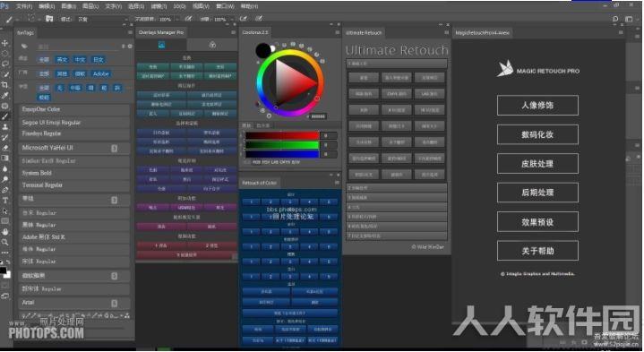The width and height of the screenshot is (644, 352).
Task: Select the Lasso tool
Action: [x=5, y=64]
